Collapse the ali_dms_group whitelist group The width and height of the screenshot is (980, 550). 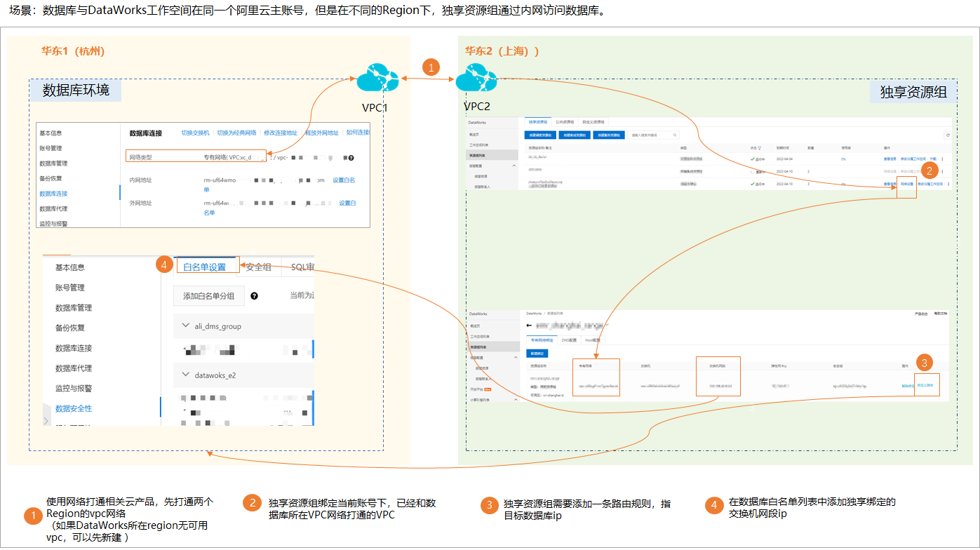(186, 326)
